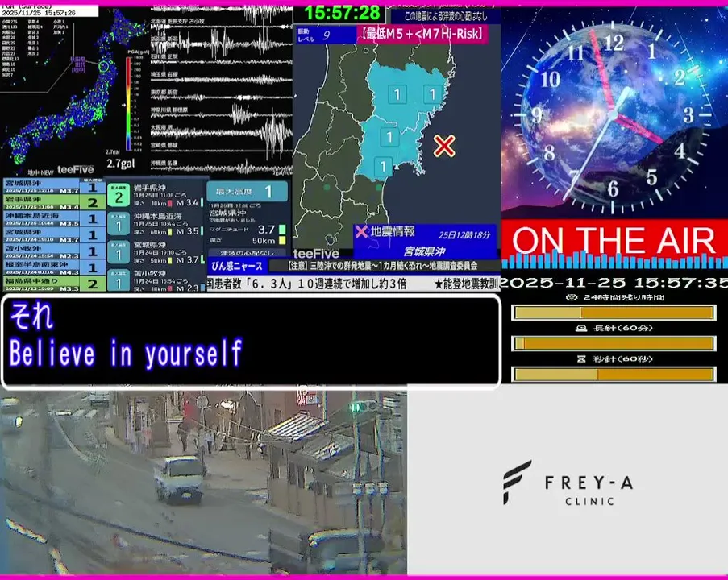
Task: Click yellow square beside depth 50km value
Action: click(x=282, y=240)
